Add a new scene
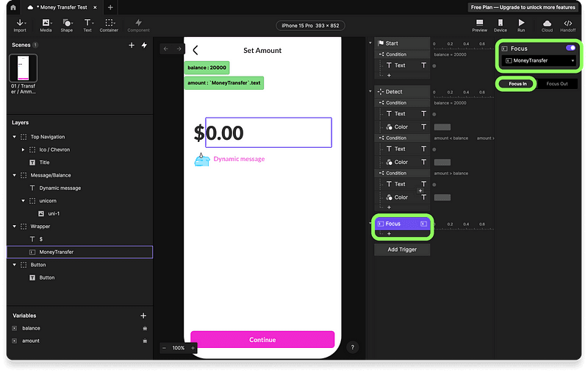Viewport: 588px width, 373px height. pos(132,45)
